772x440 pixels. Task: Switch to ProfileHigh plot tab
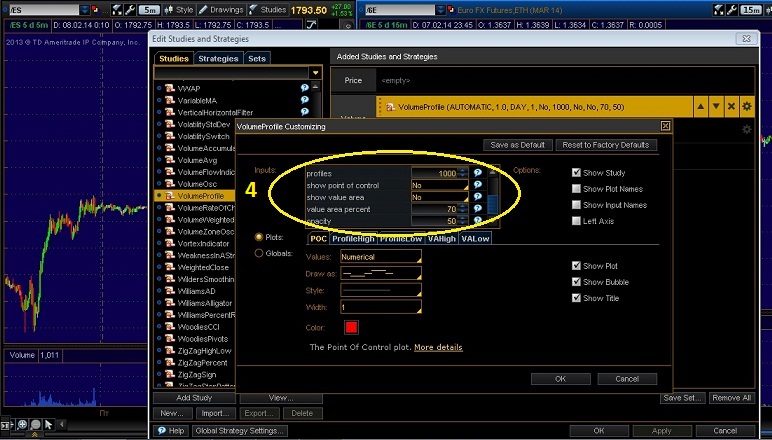353,239
